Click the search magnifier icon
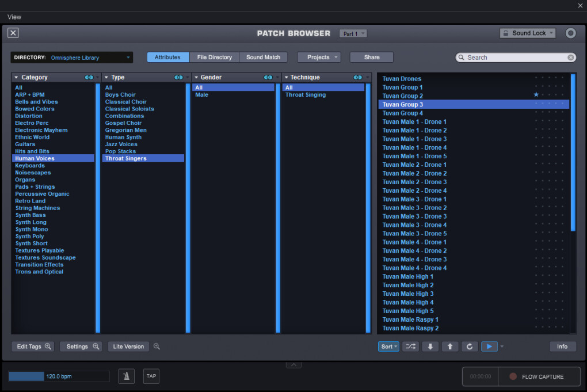Image resolution: width=587 pixels, height=392 pixels. (461, 58)
